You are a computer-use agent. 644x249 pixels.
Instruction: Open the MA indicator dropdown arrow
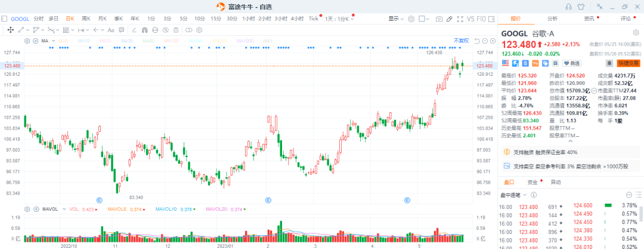[53, 41]
